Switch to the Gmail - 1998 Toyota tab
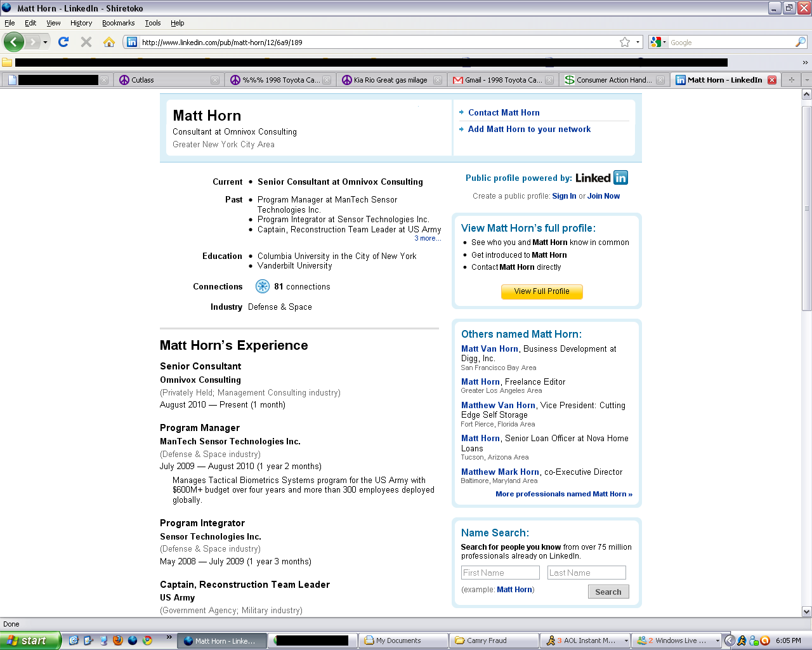Image resolution: width=812 pixels, height=650 pixels. [x=502, y=80]
